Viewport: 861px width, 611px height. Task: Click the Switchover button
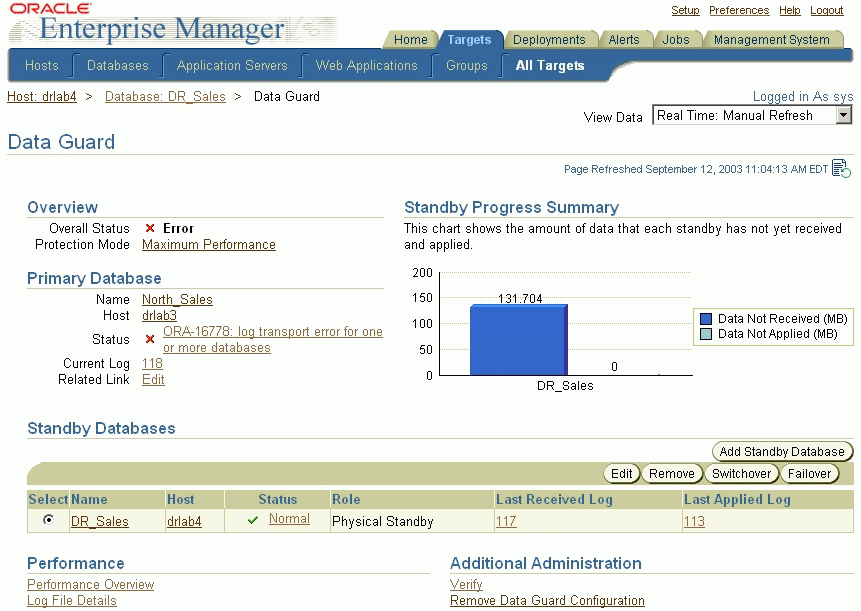point(741,473)
